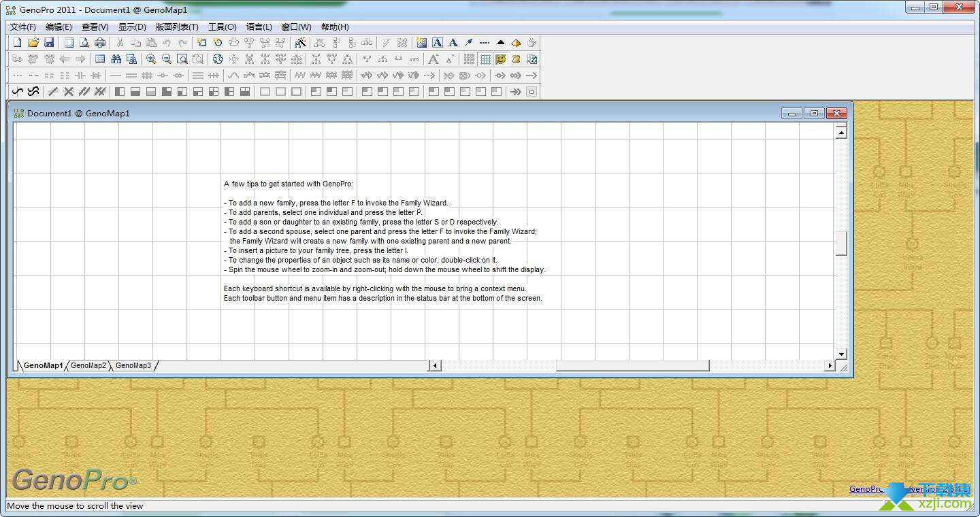Zoom out with the minus magnifier

[167, 59]
